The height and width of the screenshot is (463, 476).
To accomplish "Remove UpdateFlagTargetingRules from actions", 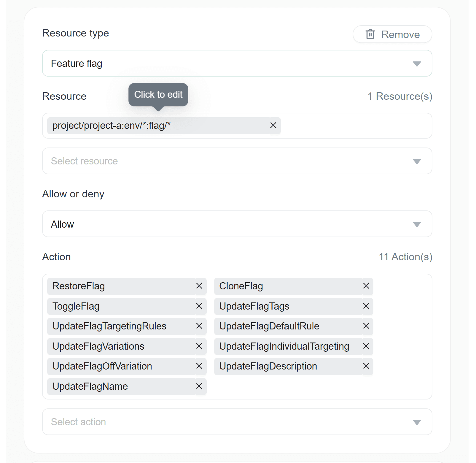I will tap(199, 326).
